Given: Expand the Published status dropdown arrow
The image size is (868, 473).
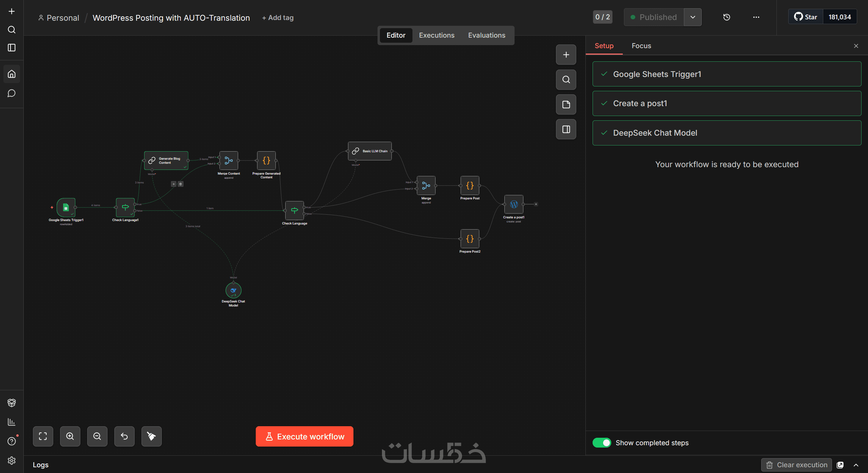Looking at the screenshot, I should pyautogui.click(x=693, y=17).
